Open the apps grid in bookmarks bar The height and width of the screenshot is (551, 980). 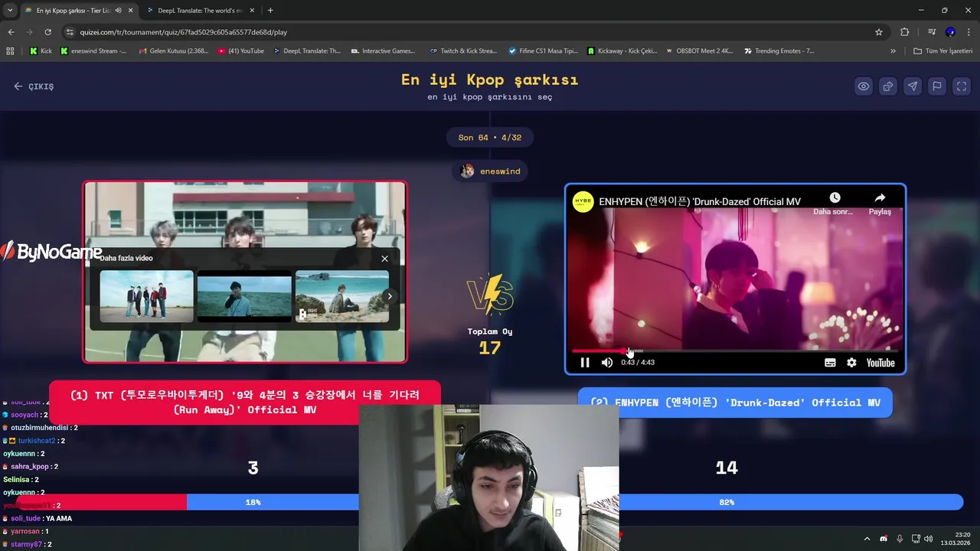coord(10,51)
